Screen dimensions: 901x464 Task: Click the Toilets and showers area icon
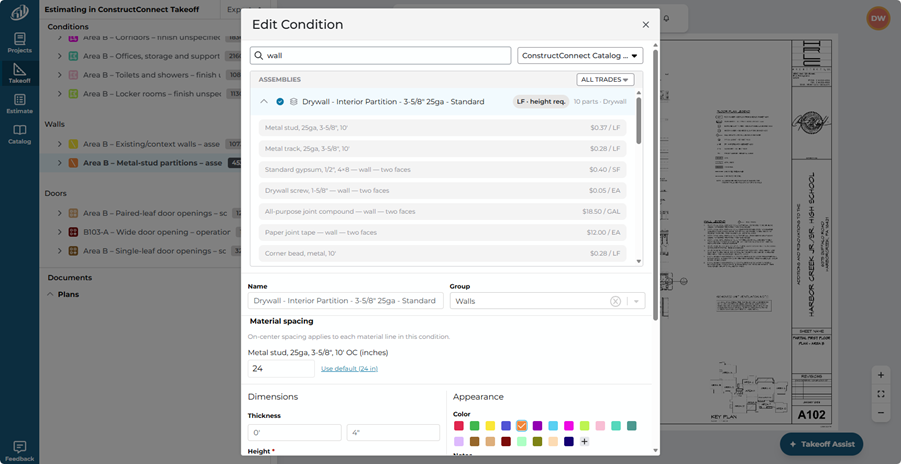[74, 75]
